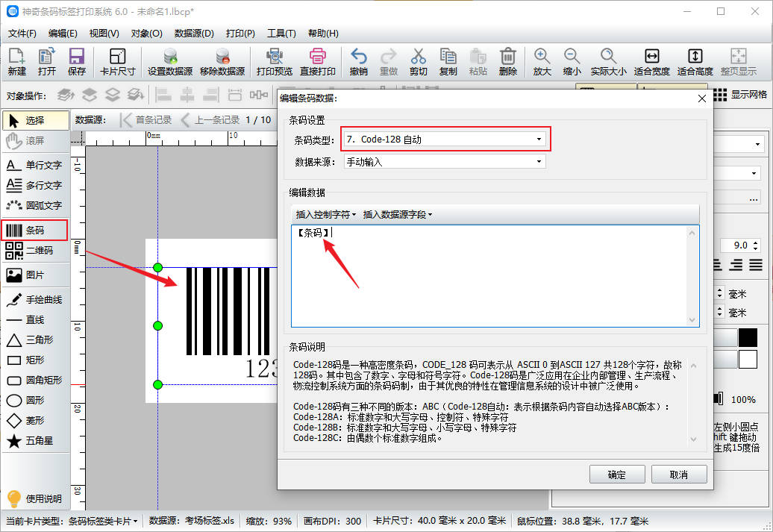Activate the 滚屏 pan tool
773x532 pixels.
tap(36, 140)
